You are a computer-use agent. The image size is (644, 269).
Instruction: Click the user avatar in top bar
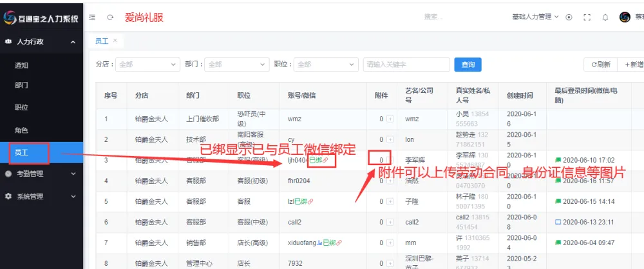624,17
